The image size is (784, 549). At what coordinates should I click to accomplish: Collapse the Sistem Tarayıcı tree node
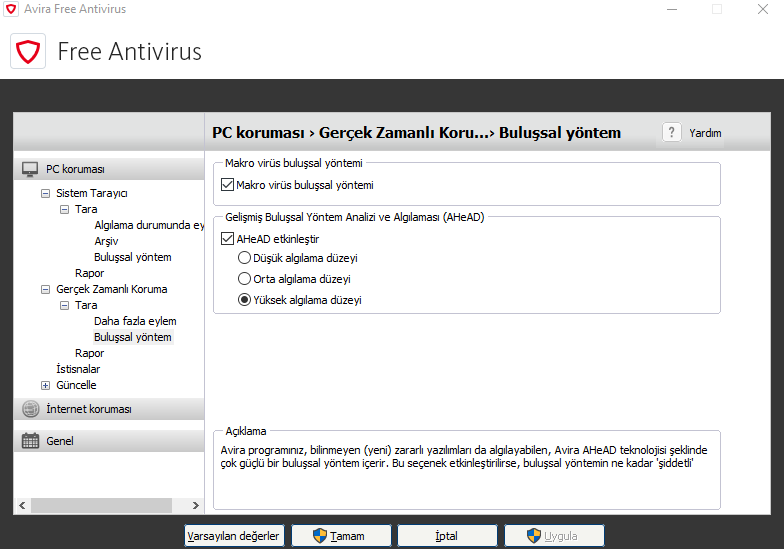coord(46,194)
